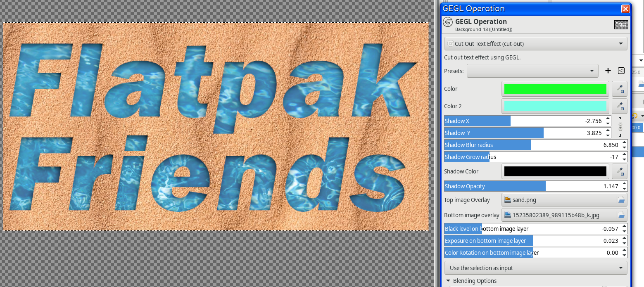
Task: Open the Presets combo box
Action: (x=532, y=71)
